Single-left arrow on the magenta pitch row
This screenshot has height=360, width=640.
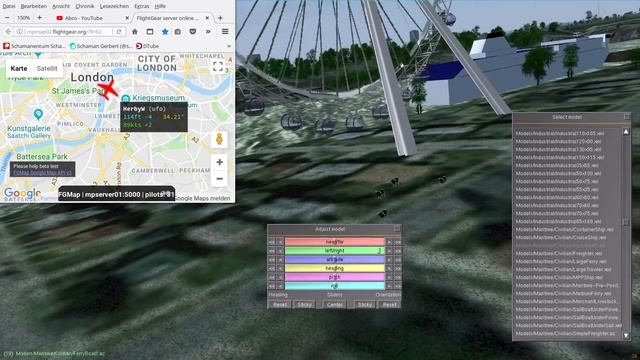pyautogui.click(x=280, y=277)
